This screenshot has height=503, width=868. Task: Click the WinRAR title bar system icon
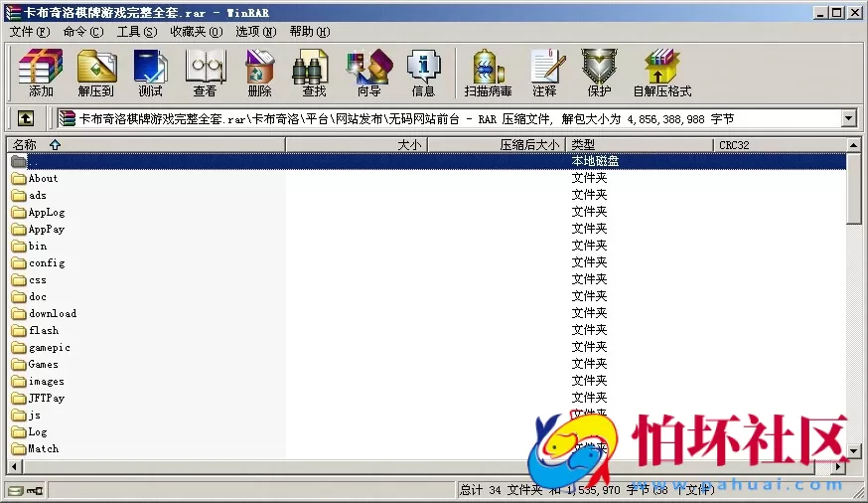click(x=13, y=12)
